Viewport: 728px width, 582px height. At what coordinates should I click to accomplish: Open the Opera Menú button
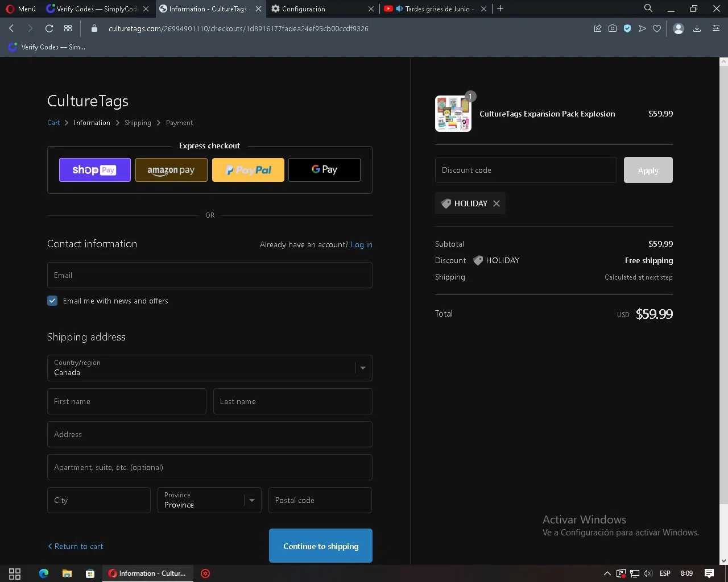tap(20, 9)
